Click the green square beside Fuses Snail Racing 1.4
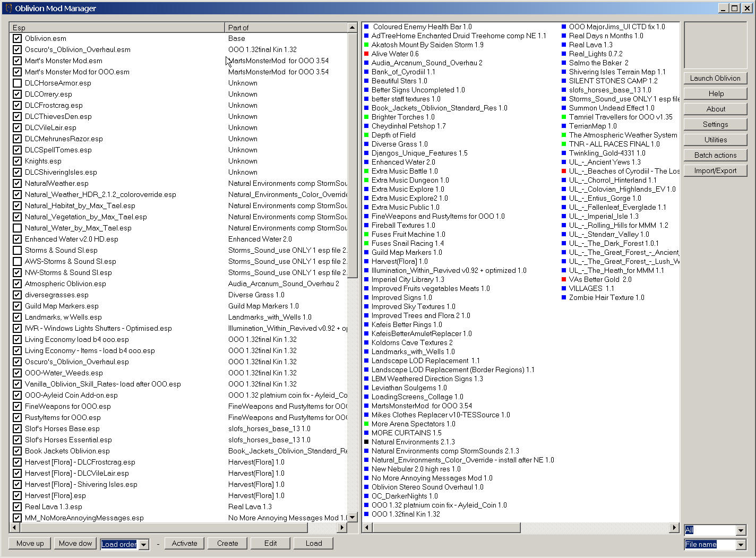756x558 pixels. pos(366,243)
